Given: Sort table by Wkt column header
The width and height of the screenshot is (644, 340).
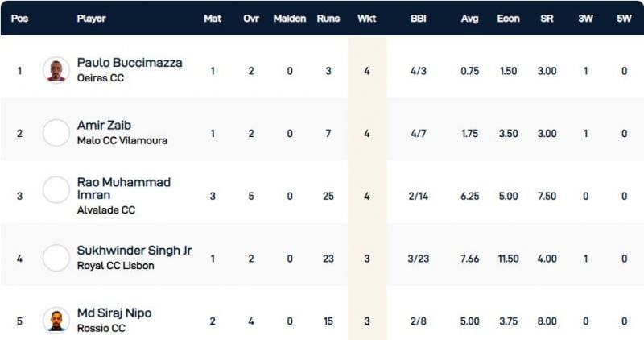Looking at the screenshot, I should click(366, 19).
